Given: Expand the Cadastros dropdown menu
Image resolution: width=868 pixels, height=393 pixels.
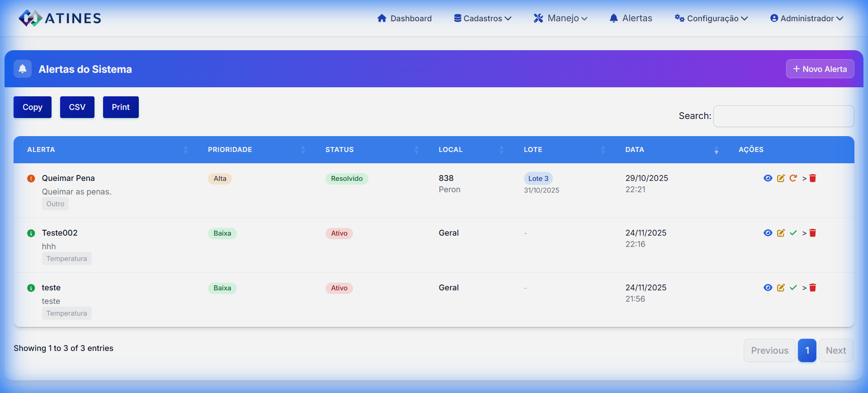Looking at the screenshot, I should [x=482, y=18].
